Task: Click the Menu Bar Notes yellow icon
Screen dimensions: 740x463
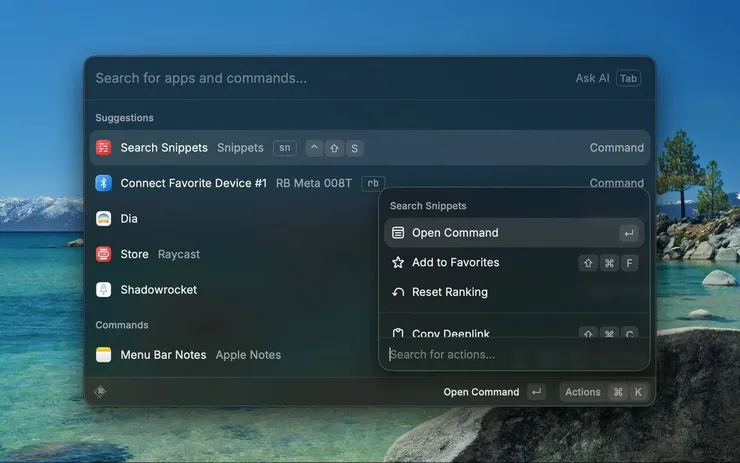Action: coord(103,355)
